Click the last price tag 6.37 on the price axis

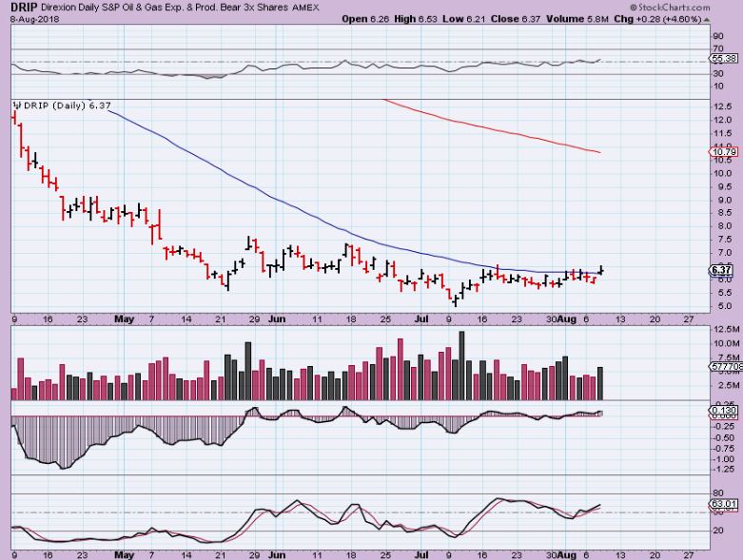(723, 270)
